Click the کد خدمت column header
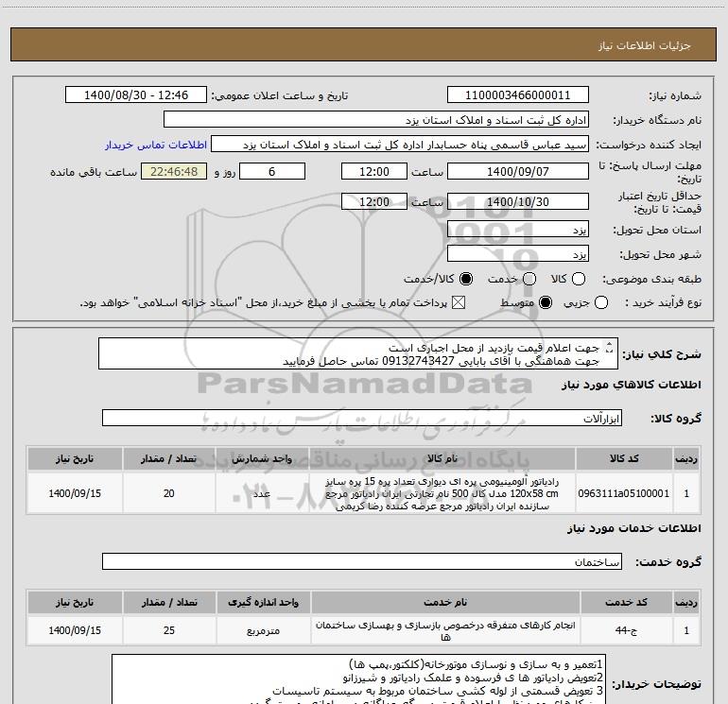Viewport: 728px width, 704px height. pyautogui.click(x=626, y=602)
